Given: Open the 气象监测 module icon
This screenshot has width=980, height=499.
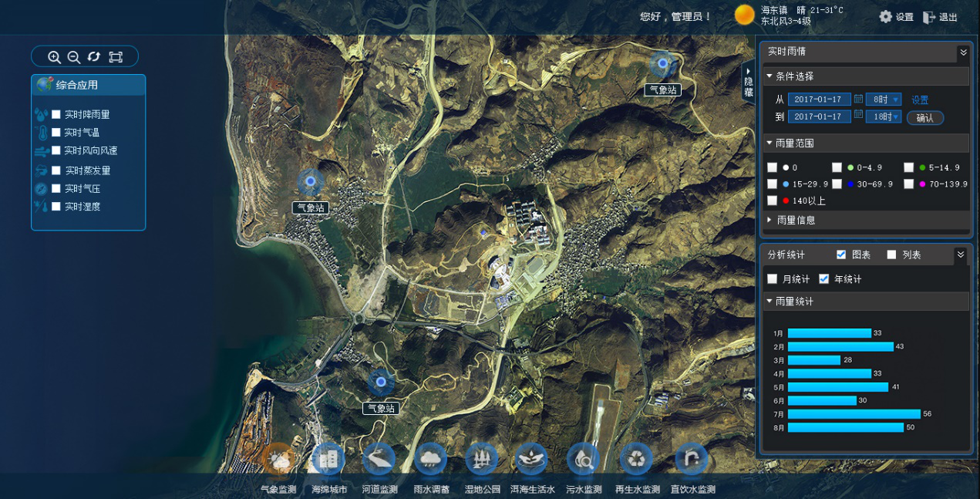Looking at the screenshot, I should (278, 460).
